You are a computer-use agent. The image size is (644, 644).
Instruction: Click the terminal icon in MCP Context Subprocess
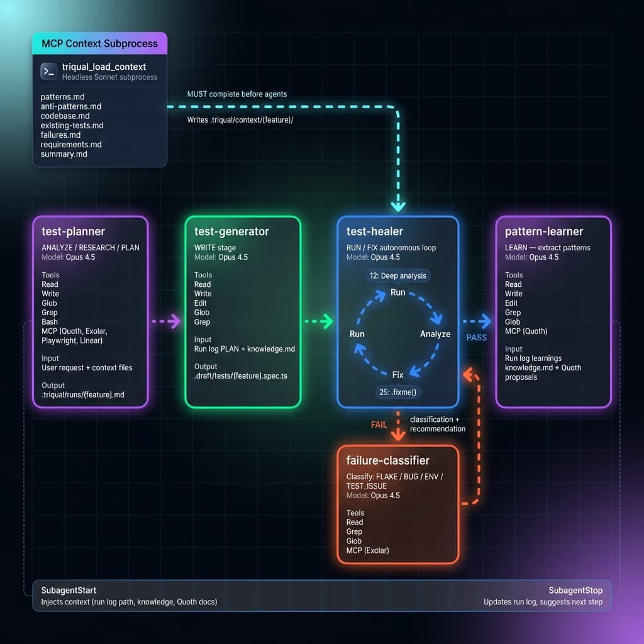click(x=48, y=71)
